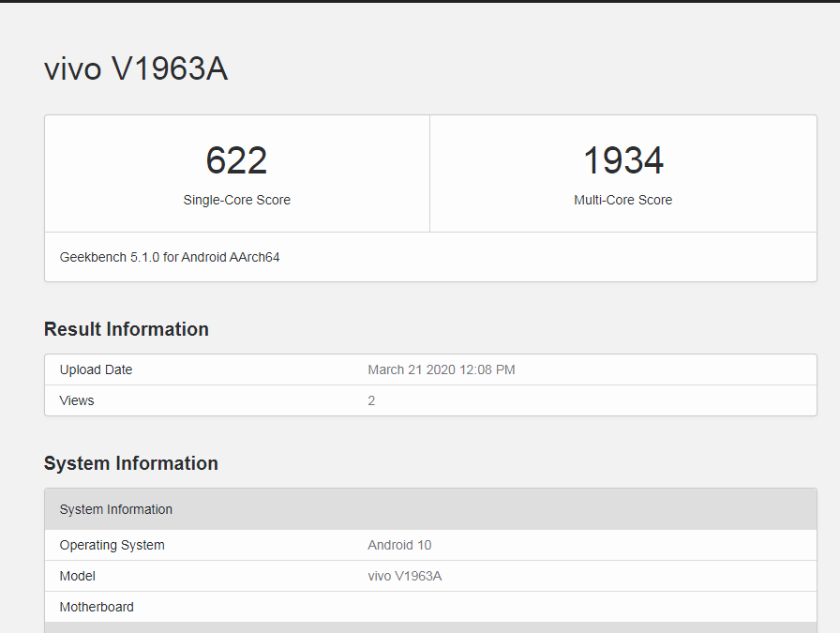Viewport: 840px width, 633px height.
Task: Select the Motherboard row label
Action: [97, 607]
